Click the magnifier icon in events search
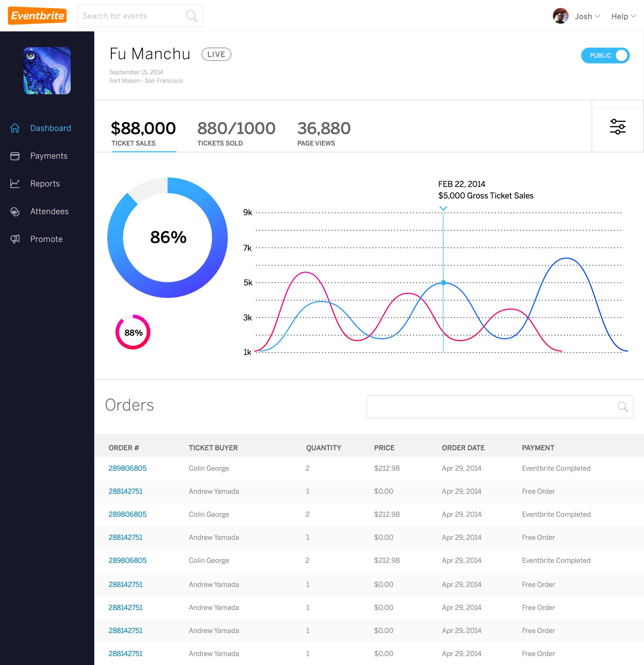This screenshot has height=665, width=644. 192,16
